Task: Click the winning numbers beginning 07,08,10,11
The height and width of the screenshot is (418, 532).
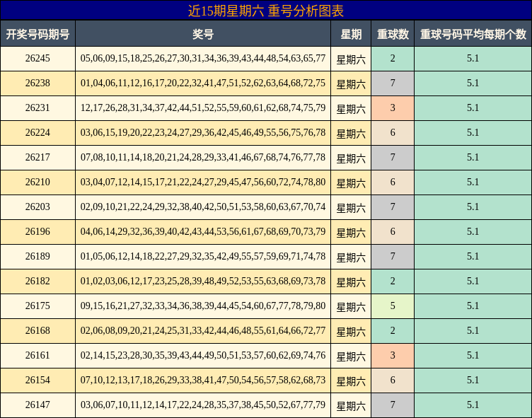Action: [203, 158]
